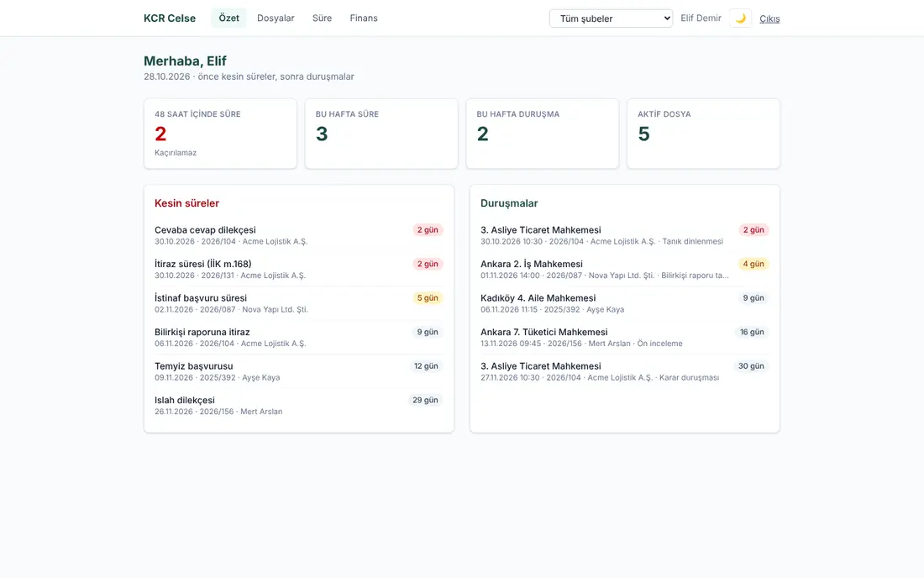The width and height of the screenshot is (924, 578).
Task: Click the Kesin süreler panel heading
Action: [x=186, y=203]
